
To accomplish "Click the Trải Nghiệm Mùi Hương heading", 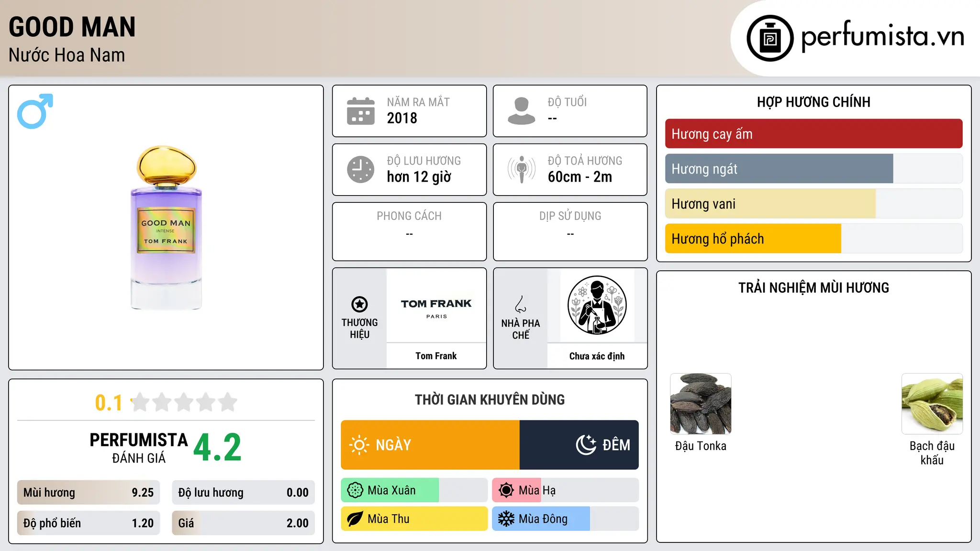I will 813,288.
